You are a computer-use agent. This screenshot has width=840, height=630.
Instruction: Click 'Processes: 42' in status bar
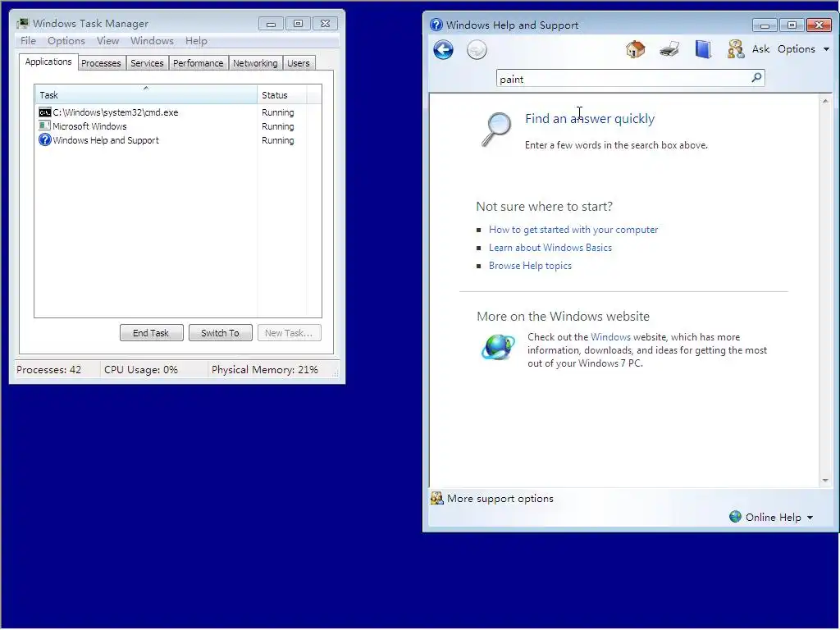48,370
